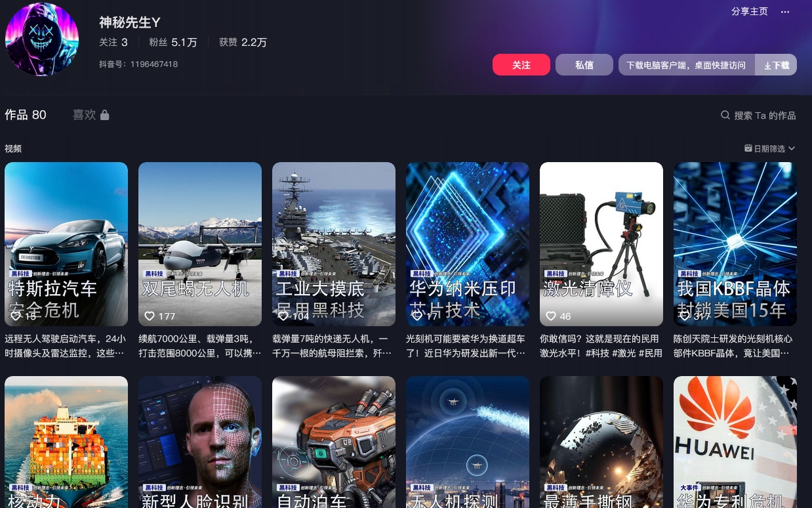This screenshot has height=508, width=812.
Task: Open the 日期筛选 dropdown
Action: tap(770, 148)
